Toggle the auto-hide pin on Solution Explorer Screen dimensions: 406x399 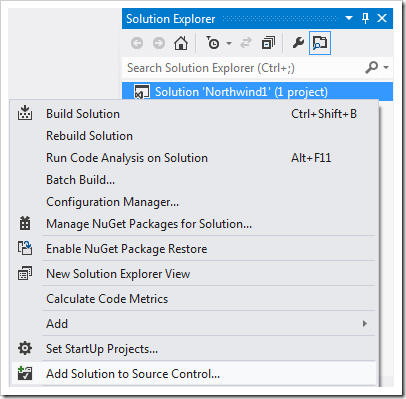pyautogui.click(x=365, y=18)
